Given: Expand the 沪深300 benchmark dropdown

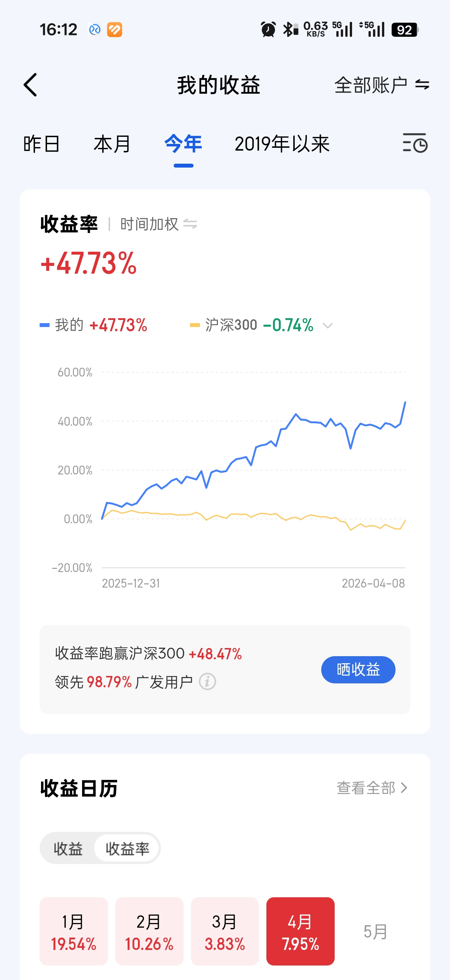Looking at the screenshot, I should [327, 325].
